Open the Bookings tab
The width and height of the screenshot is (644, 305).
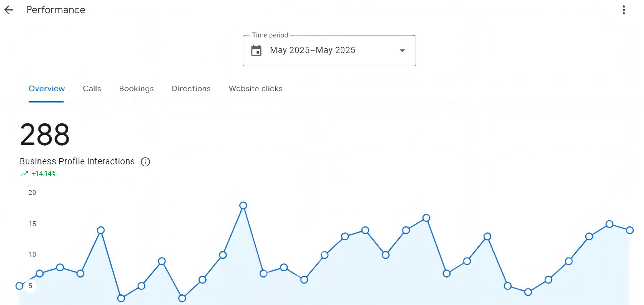coord(136,89)
